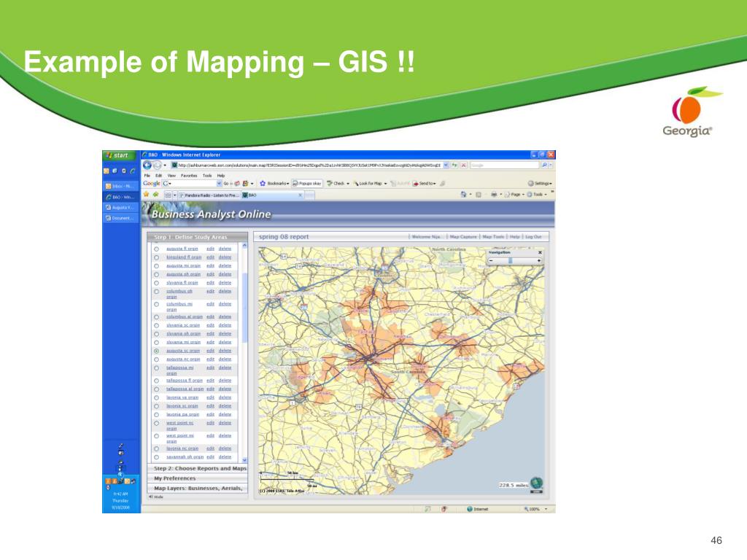The image size is (747, 560).
Task: Open the Help menu in menu bar
Action: pyautogui.click(x=220, y=175)
